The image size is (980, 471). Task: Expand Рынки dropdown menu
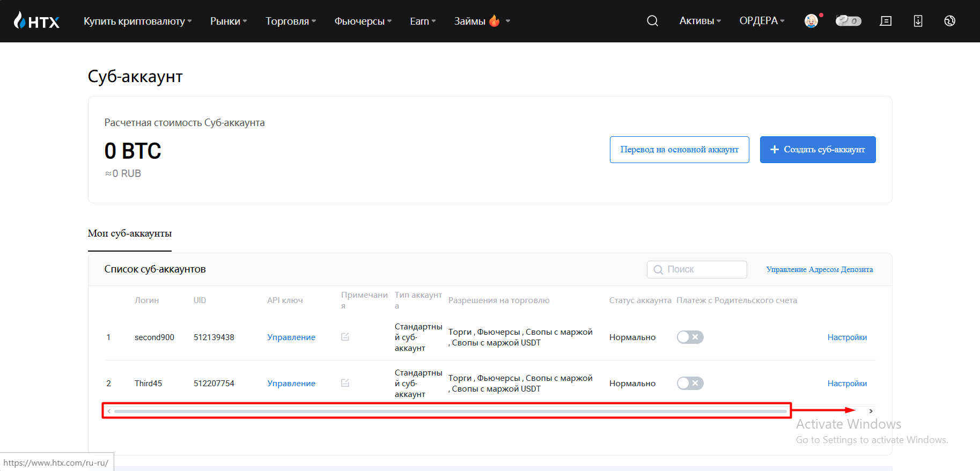click(x=229, y=21)
